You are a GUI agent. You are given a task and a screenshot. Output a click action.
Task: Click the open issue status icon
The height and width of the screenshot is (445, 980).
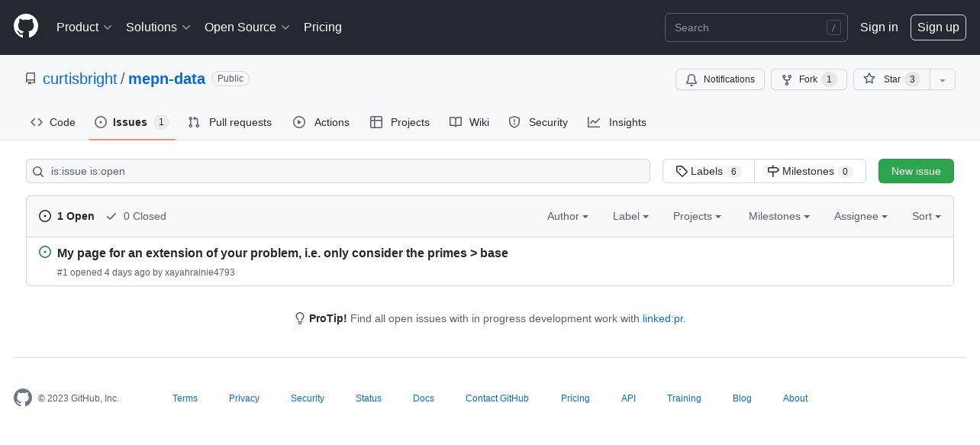pyautogui.click(x=45, y=252)
